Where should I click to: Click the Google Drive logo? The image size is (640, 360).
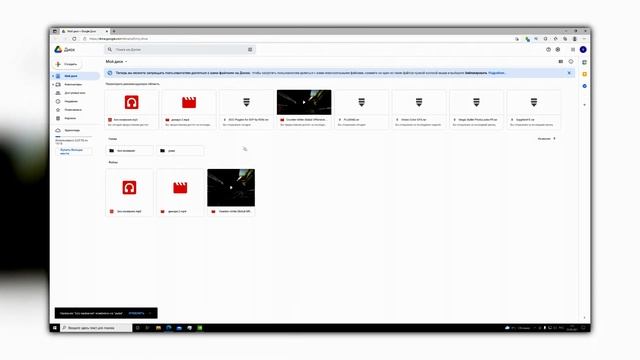[x=58, y=49]
